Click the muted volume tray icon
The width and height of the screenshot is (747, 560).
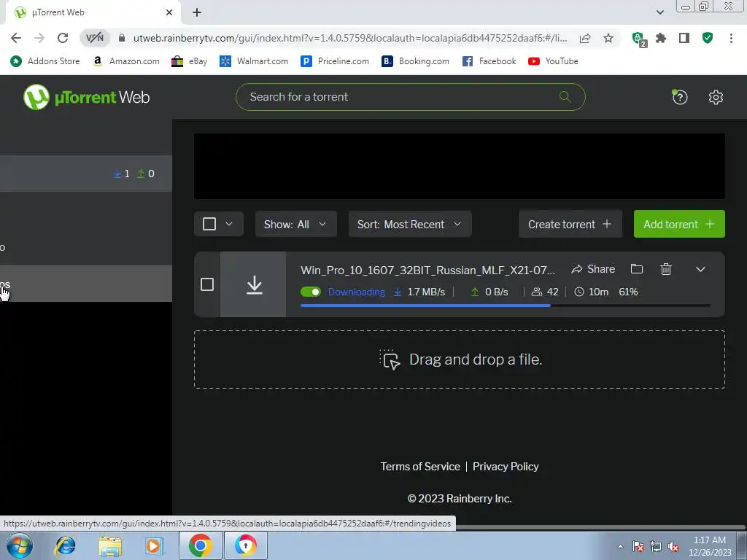coord(673,547)
